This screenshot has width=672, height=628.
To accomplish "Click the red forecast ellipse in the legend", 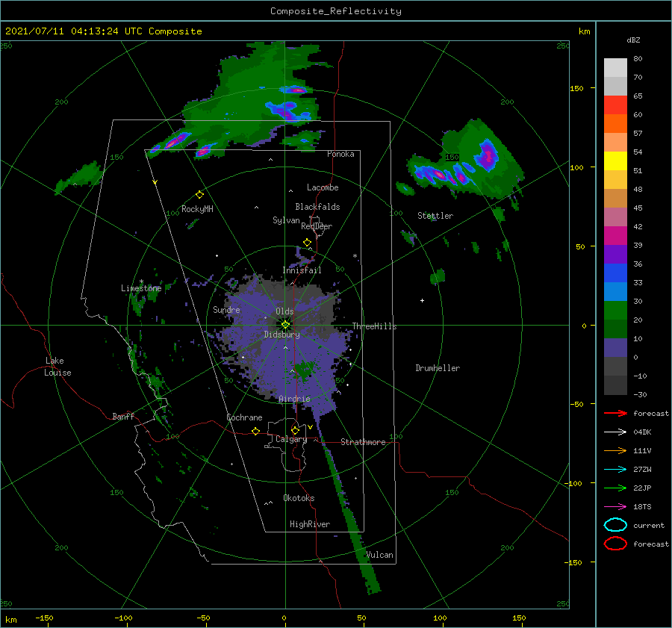I will (x=615, y=544).
